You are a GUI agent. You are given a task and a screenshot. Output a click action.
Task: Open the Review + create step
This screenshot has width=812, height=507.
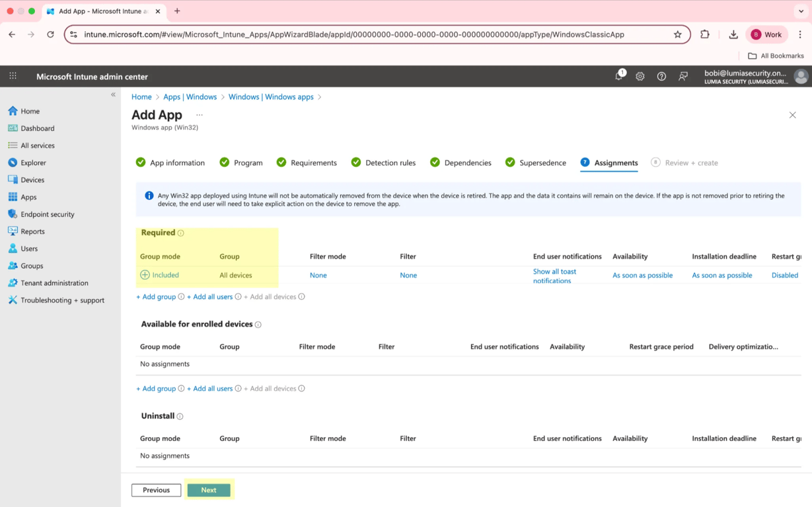coord(684,162)
